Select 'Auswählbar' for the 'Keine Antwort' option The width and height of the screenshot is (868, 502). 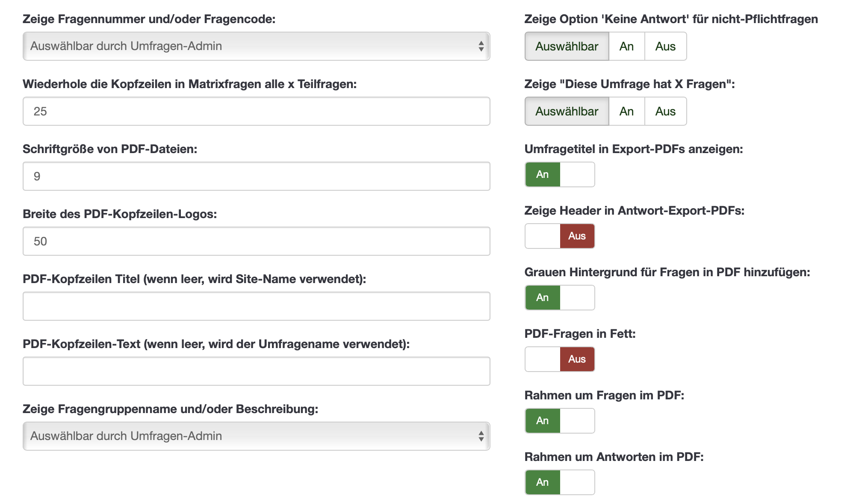pyautogui.click(x=567, y=46)
